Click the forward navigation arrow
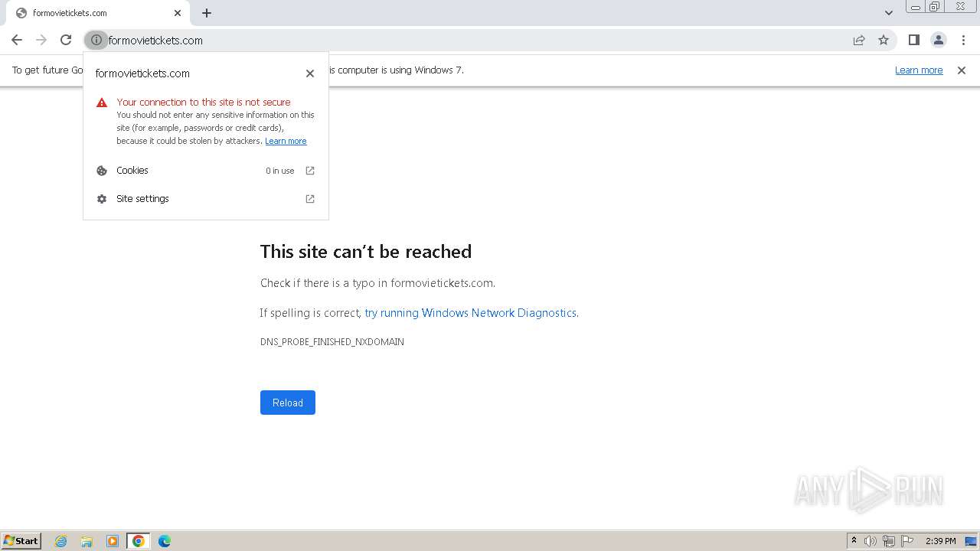Image resolution: width=980 pixels, height=551 pixels. [x=41, y=40]
